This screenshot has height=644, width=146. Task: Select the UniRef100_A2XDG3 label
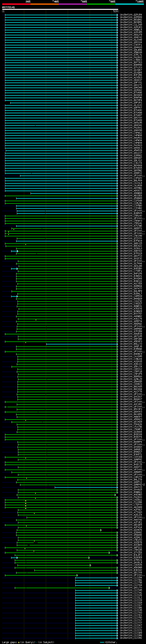(131, 77)
